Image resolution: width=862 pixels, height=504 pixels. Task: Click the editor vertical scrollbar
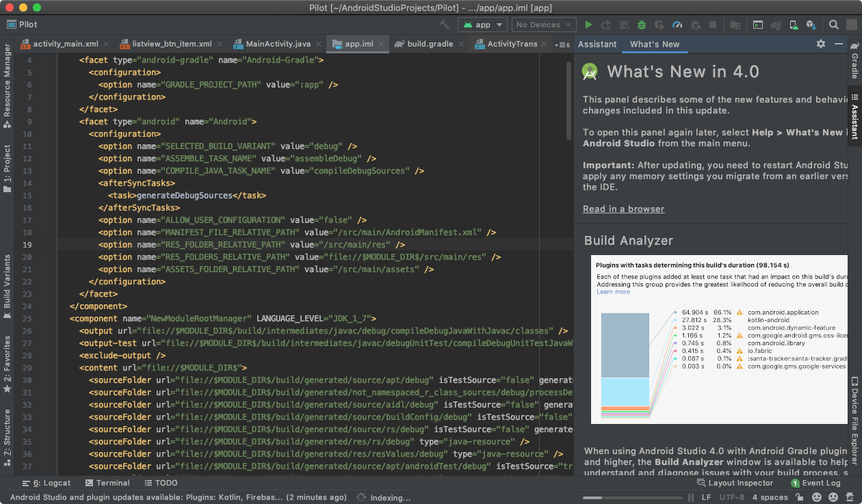click(x=569, y=101)
